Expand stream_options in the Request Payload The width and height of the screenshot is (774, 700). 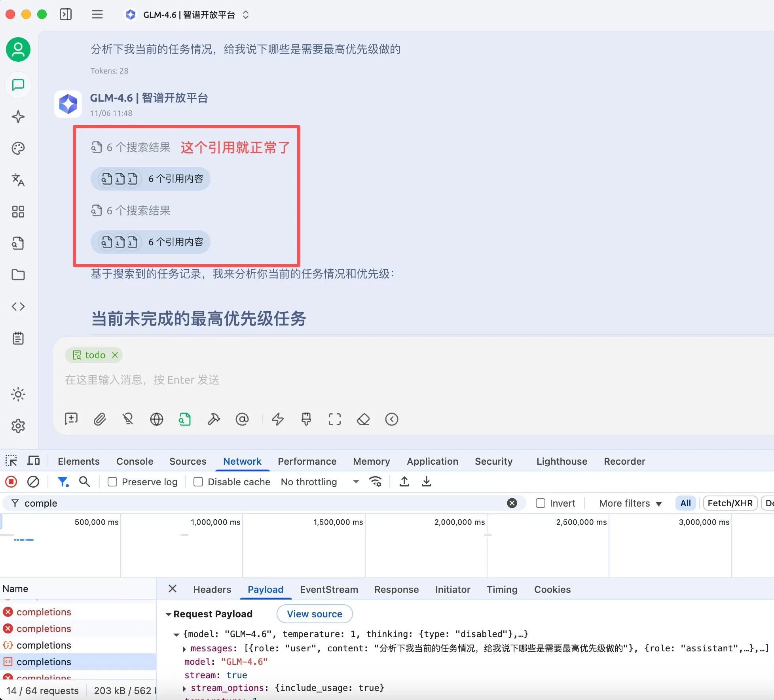[184, 688]
